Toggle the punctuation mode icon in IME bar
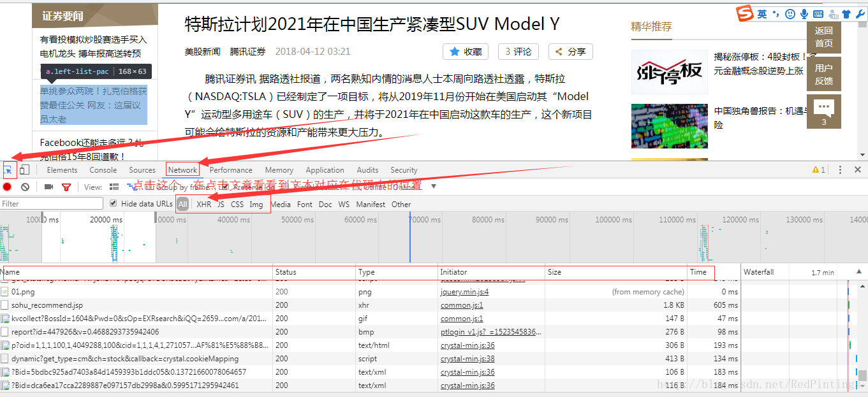 [x=776, y=13]
